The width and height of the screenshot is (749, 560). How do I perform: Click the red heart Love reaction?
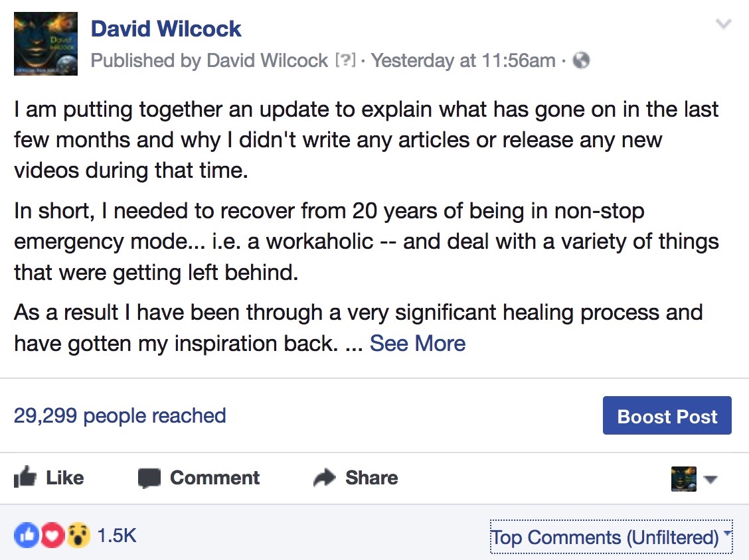52,535
